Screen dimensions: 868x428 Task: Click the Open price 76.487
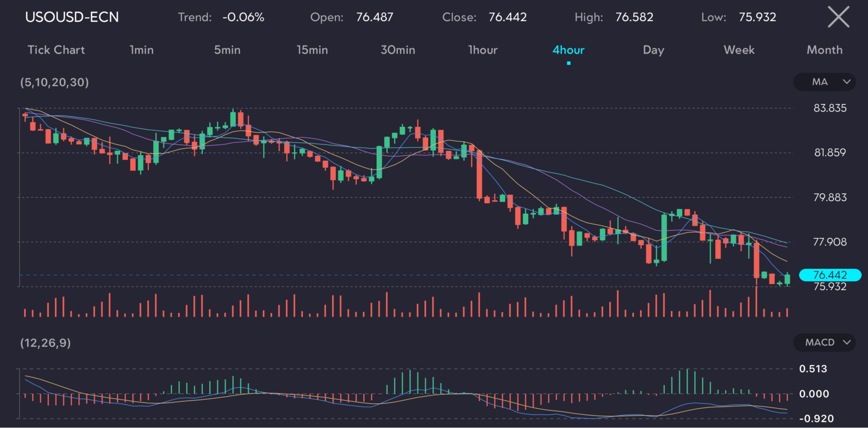coord(374,17)
